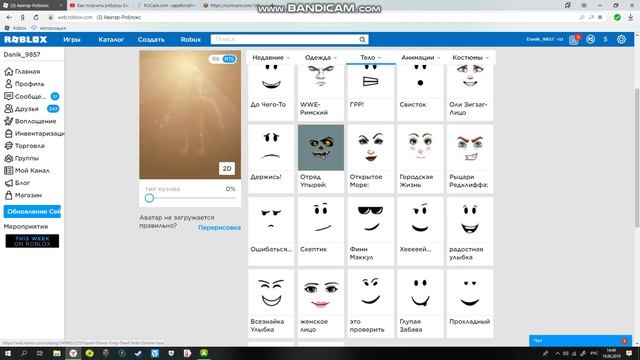Open Профиль in sidebar
The width and height of the screenshot is (640, 360).
[x=24, y=84]
